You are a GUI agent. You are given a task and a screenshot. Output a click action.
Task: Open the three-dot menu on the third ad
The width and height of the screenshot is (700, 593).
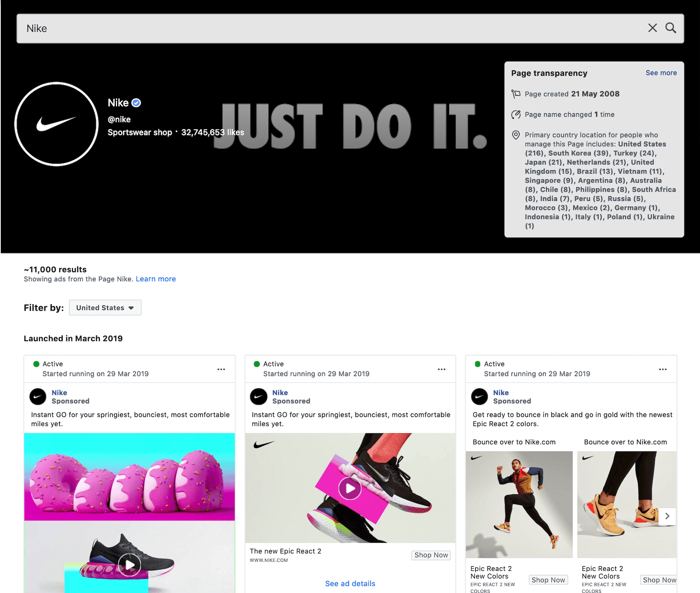click(662, 369)
